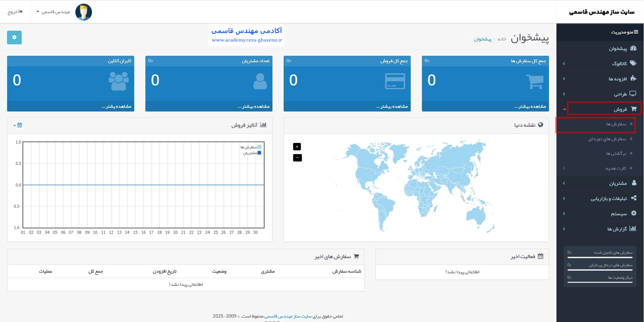Click دیگر وضعیت ها progress bar
Viewport: 644px width, 322px height.
tap(600, 282)
